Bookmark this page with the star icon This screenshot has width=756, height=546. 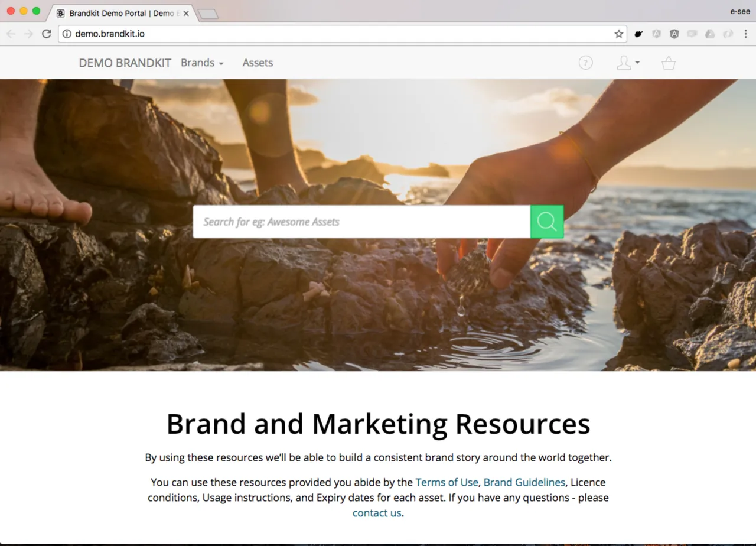618,34
